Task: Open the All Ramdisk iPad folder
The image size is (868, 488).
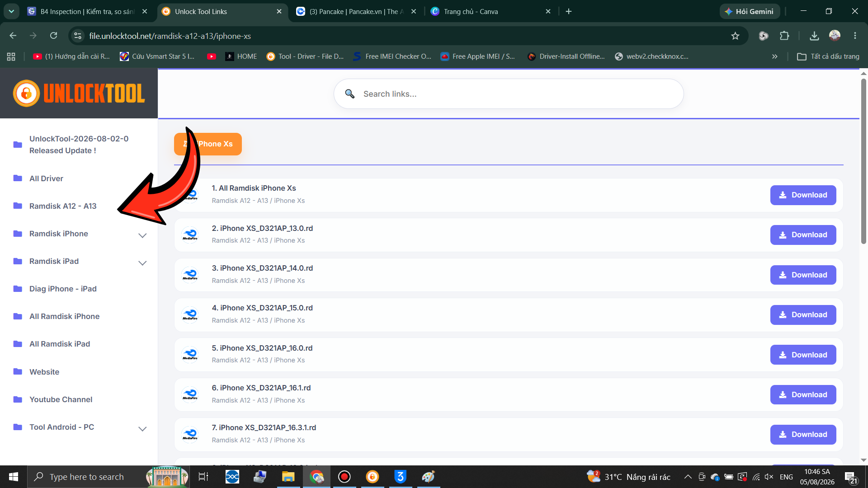Action: coord(60,344)
